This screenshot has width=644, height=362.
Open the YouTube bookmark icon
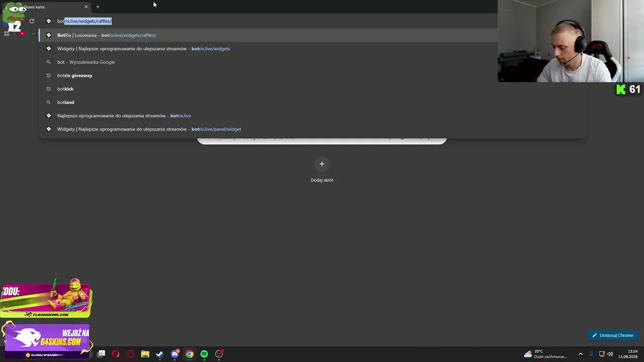click(x=22, y=34)
